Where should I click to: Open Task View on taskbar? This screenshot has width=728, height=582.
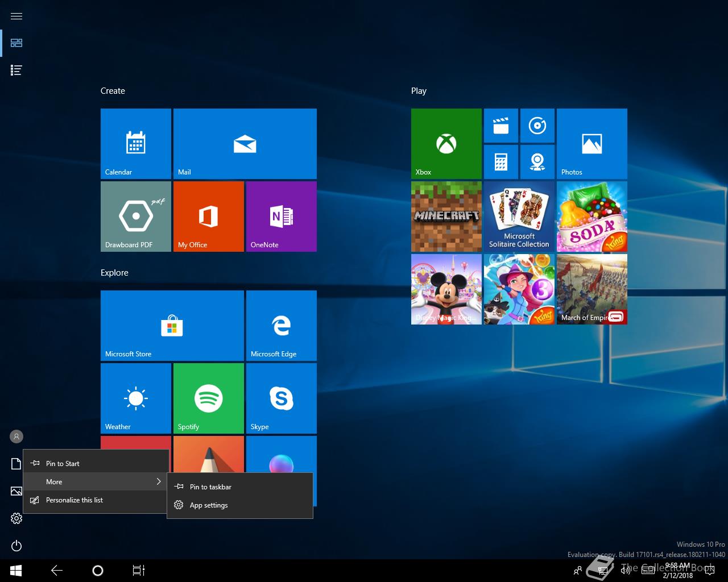point(139,571)
